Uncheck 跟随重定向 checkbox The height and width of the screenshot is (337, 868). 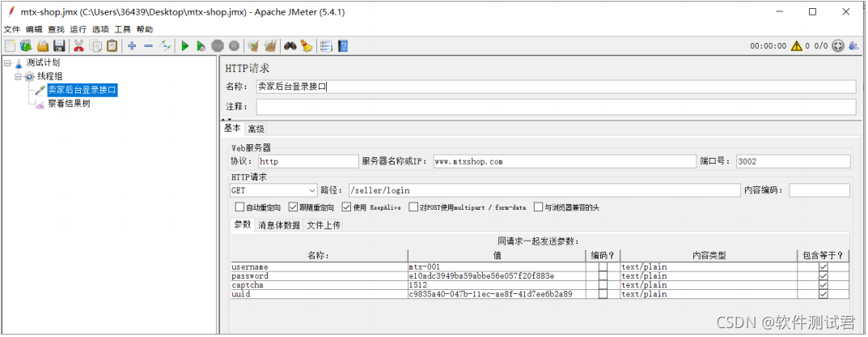294,207
